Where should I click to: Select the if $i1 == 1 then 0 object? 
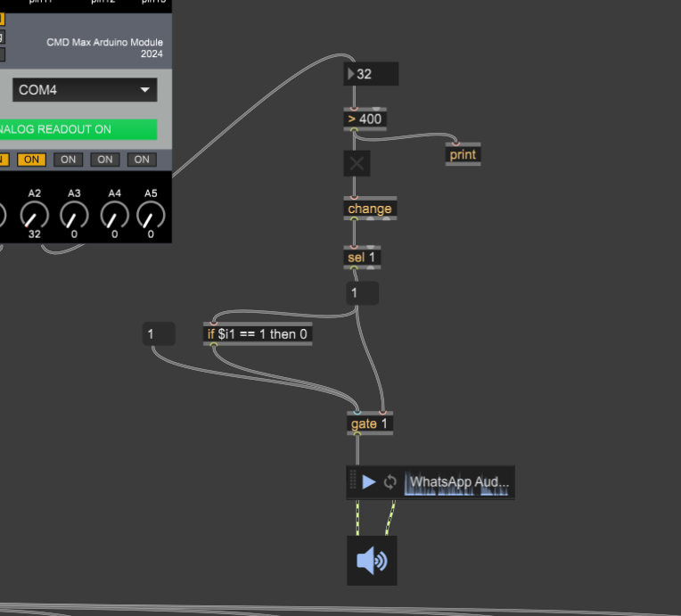coord(258,333)
